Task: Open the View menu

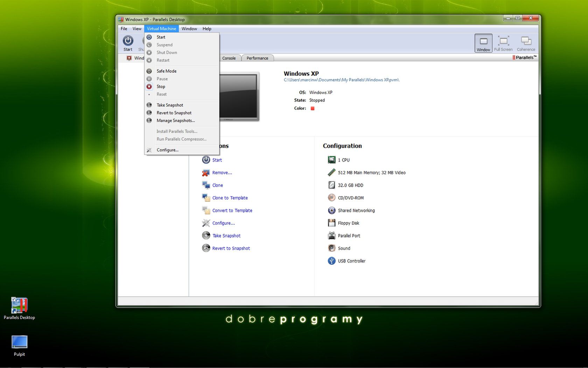Action: click(x=137, y=29)
